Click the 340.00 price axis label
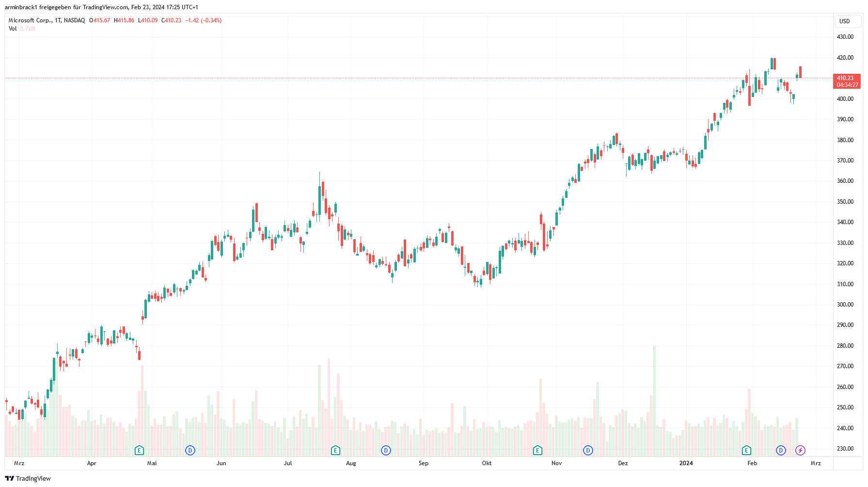The width and height of the screenshot is (868, 487). pyautogui.click(x=845, y=222)
